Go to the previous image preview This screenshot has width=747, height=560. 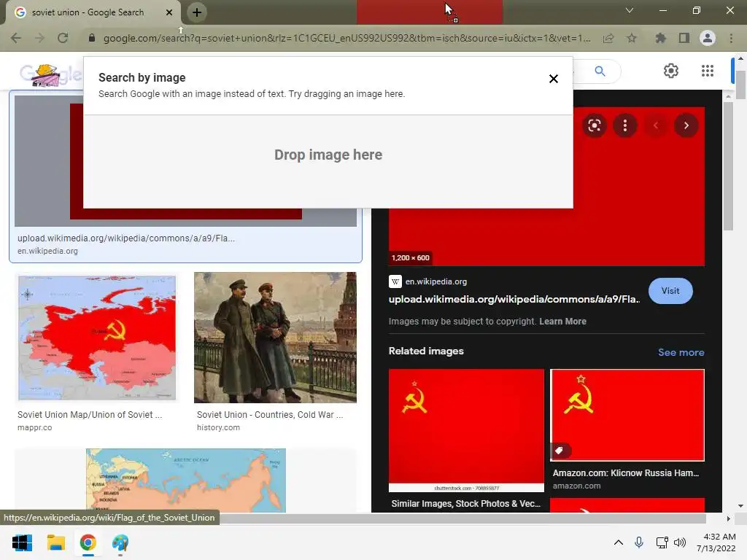tap(656, 125)
